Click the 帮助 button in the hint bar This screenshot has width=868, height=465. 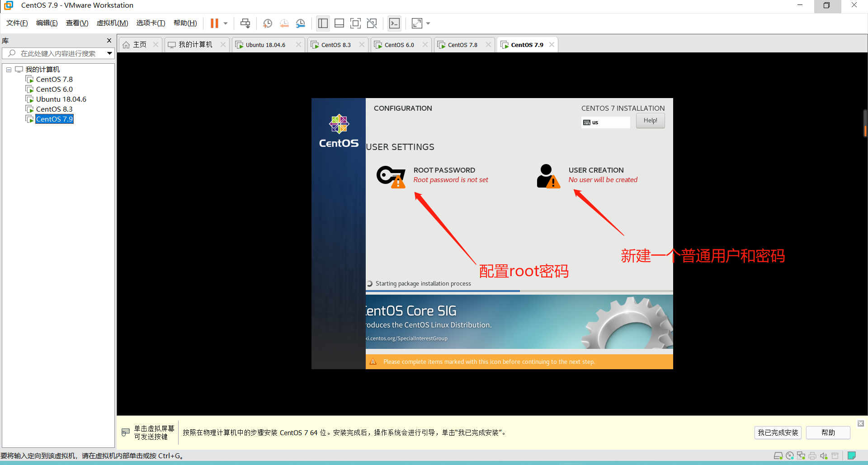[x=828, y=432]
